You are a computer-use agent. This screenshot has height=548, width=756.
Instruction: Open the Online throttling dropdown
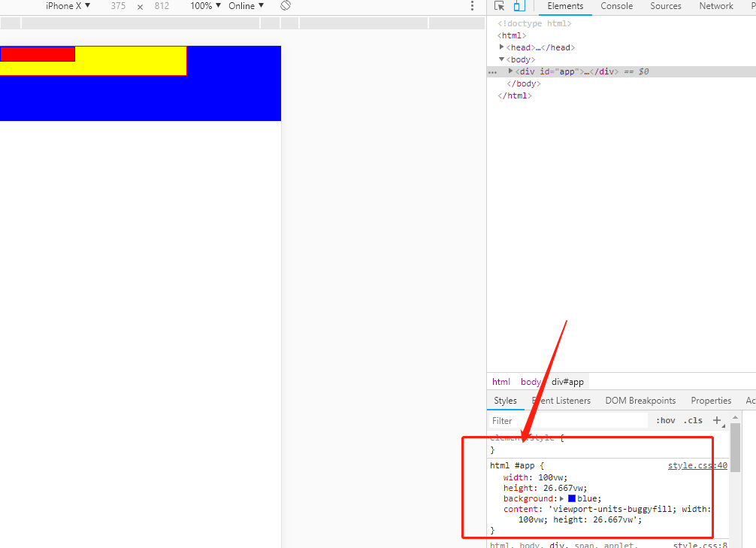(246, 6)
